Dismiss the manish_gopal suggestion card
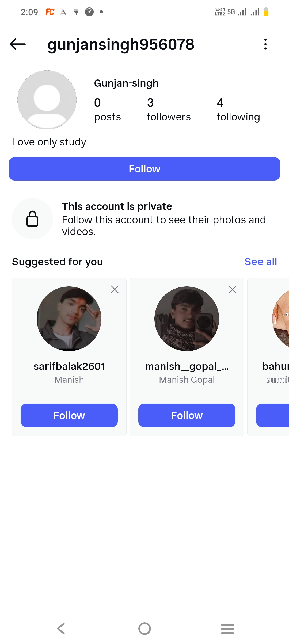Screen dimensions: 289x644 (233, 289)
